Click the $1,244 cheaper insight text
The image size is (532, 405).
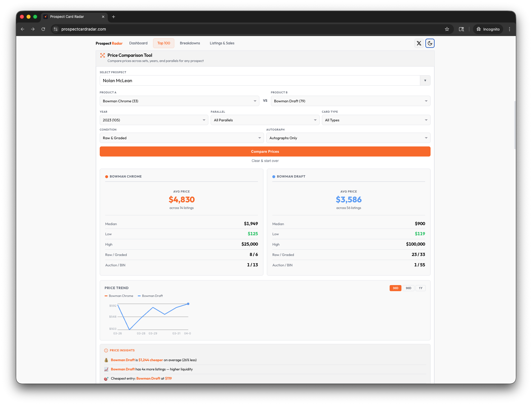click(150, 360)
